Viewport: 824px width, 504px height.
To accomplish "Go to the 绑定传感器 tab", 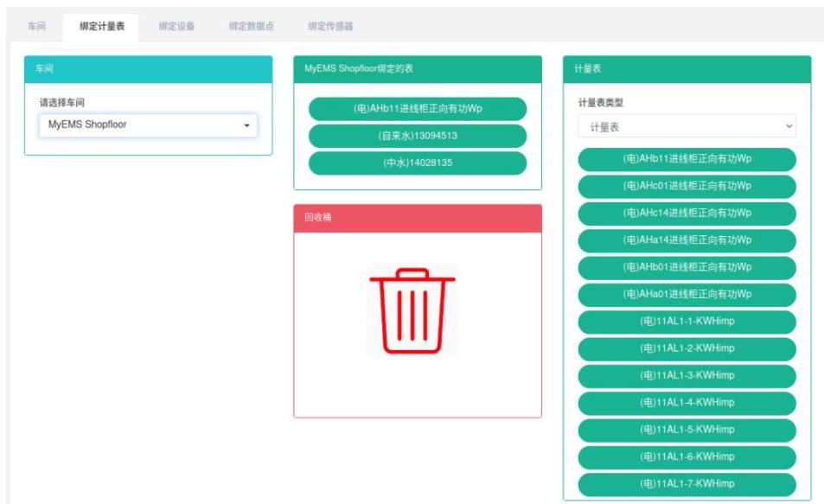I will tap(330, 27).
